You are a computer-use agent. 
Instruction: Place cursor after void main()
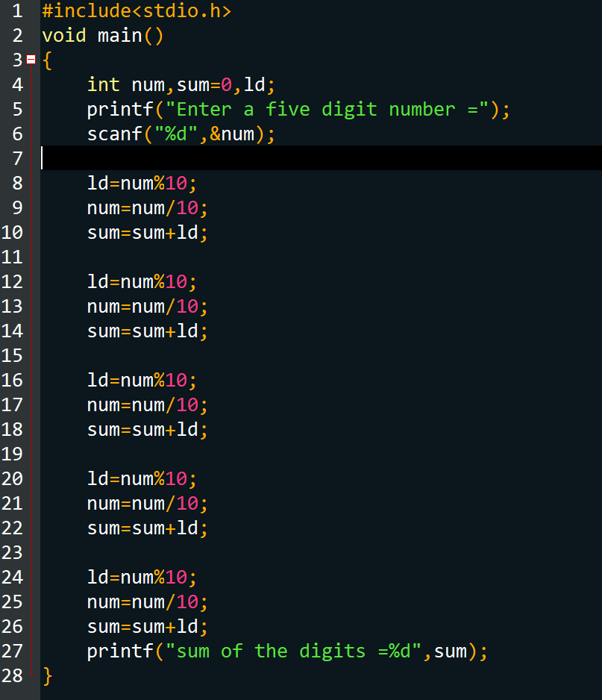(166, 35)
